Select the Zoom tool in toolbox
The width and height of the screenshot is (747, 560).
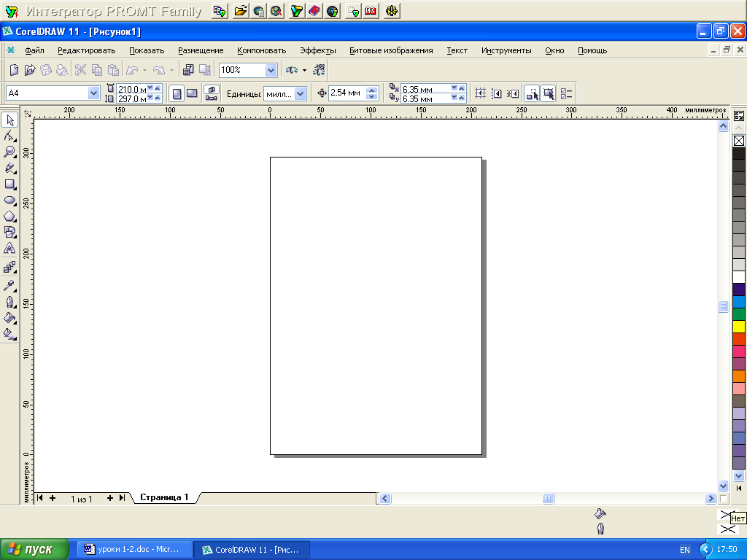[10, 152]
